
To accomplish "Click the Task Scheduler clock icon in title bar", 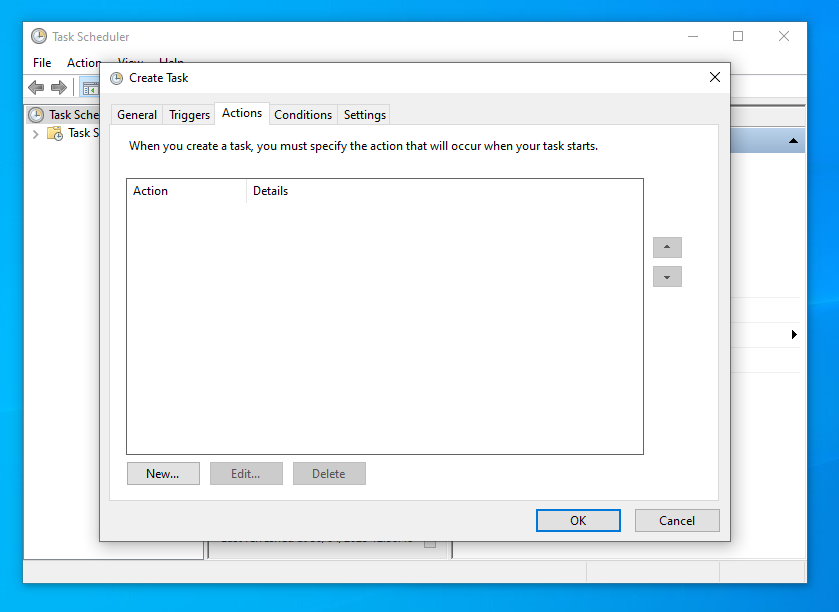I will [x=39, y=36].
